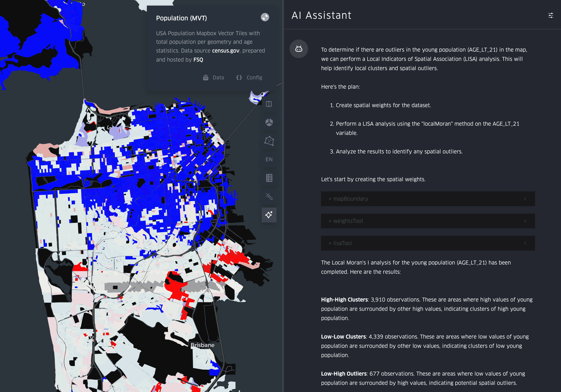
Task: Open the data table panel
Action: pyautogui.click(x=269, y=178)
